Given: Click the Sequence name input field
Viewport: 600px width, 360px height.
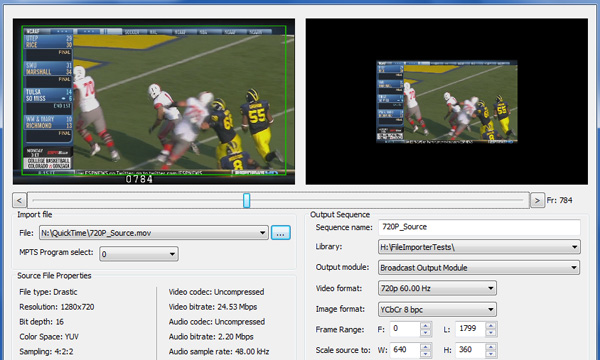Looking at the screenshot, I should tap(479, 227).
